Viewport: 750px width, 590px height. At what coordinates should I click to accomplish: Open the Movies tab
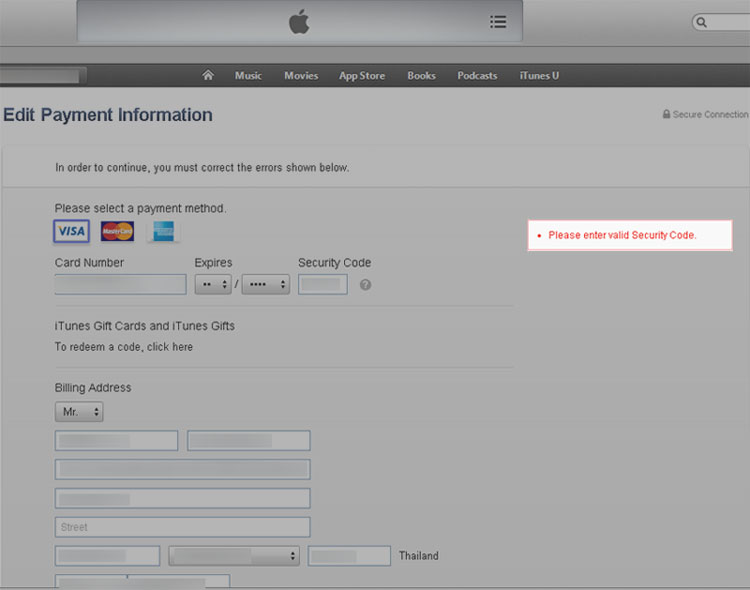[301, 76]
